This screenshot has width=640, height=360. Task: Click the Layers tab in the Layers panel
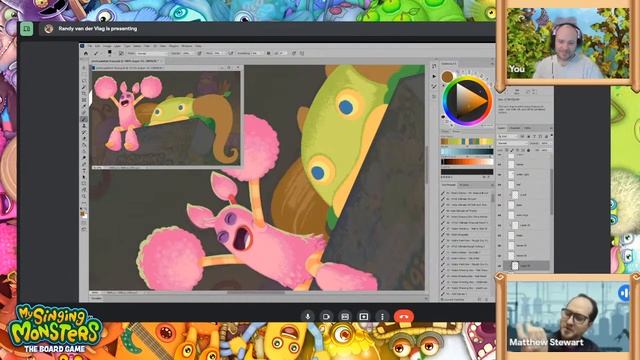[x=502, y=128]
